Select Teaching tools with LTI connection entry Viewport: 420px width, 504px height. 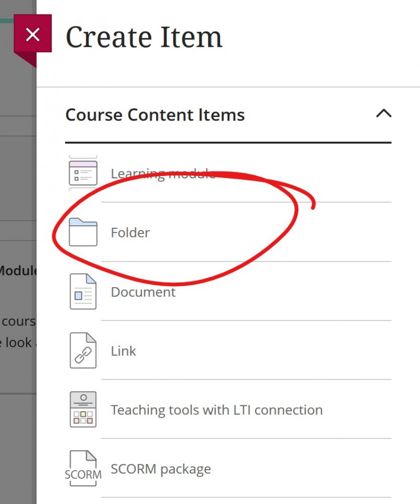(216, 409)
